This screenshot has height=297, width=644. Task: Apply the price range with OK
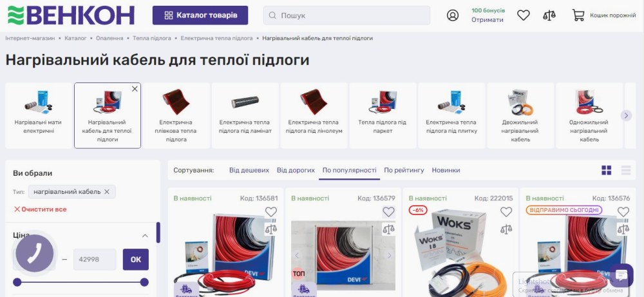(x=135, y=260)
